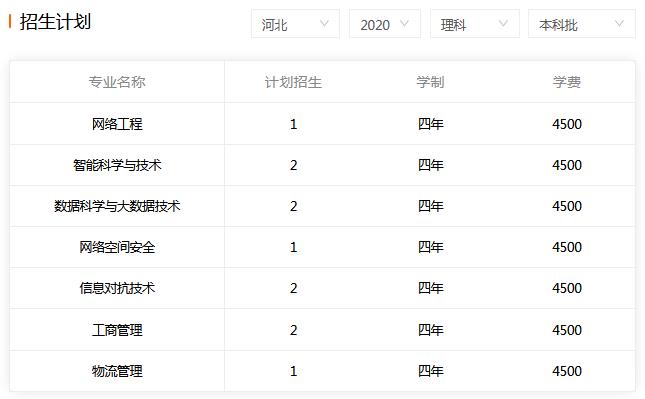Click the chevron arrow beside 理科
Image resolution: width=645 pixels, height=399 pixels.
click(503, 24)
